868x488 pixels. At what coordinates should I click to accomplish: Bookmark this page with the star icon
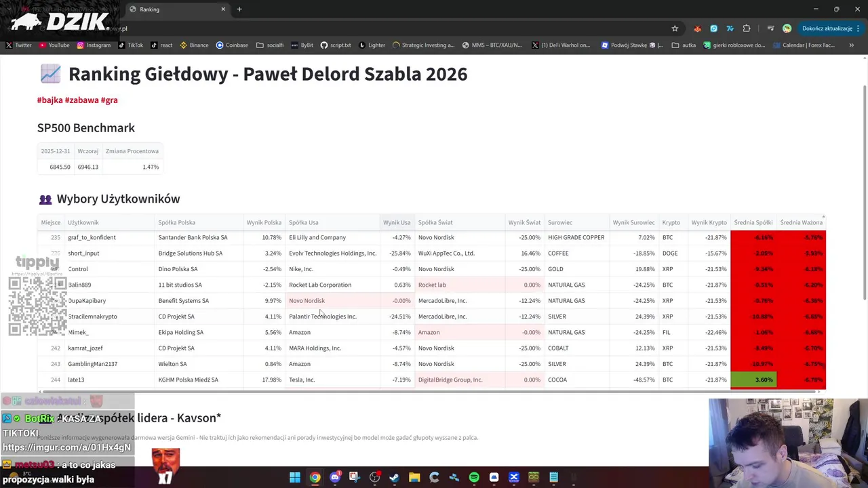point(675,28)
